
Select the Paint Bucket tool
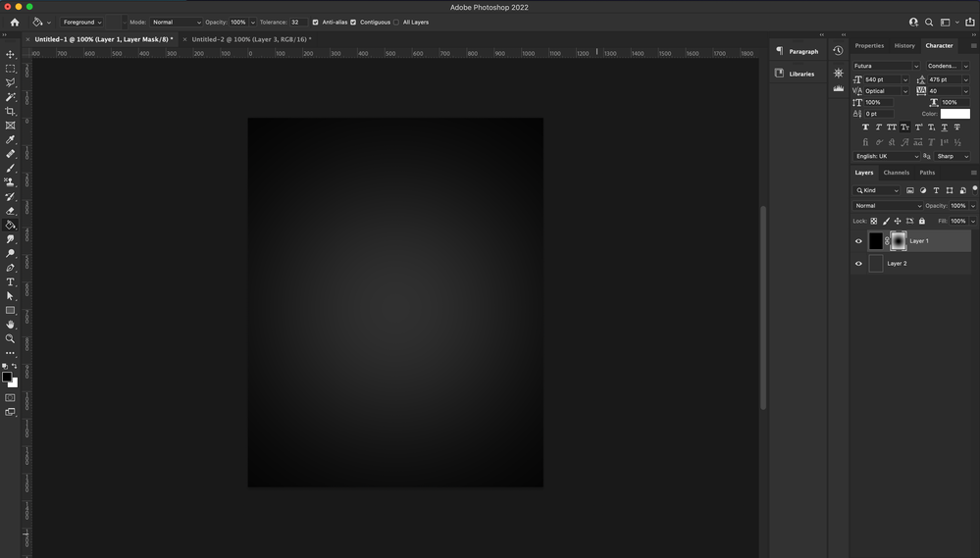(10, 225)
